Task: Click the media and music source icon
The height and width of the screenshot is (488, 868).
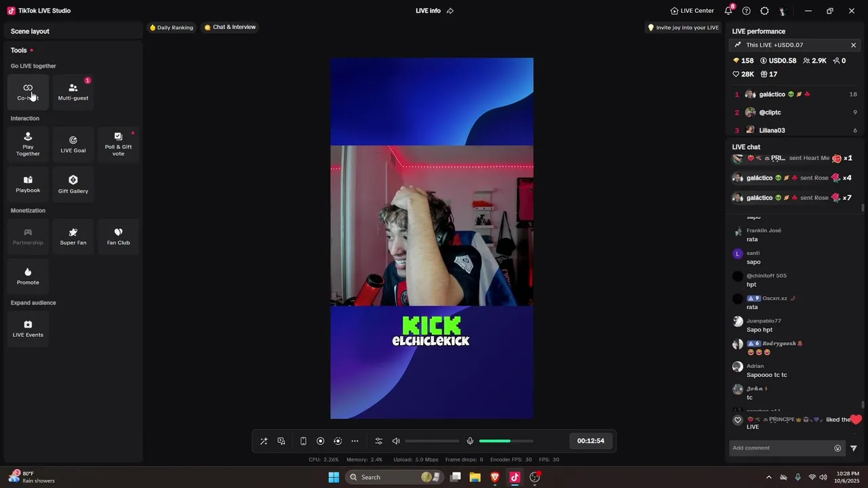Action: 281,441
